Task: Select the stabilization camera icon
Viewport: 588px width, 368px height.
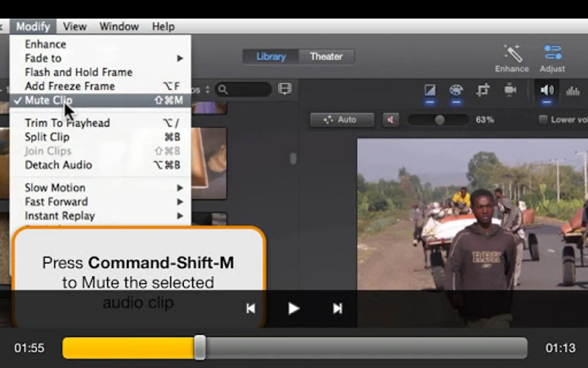Action: click(x=510, y=90)
